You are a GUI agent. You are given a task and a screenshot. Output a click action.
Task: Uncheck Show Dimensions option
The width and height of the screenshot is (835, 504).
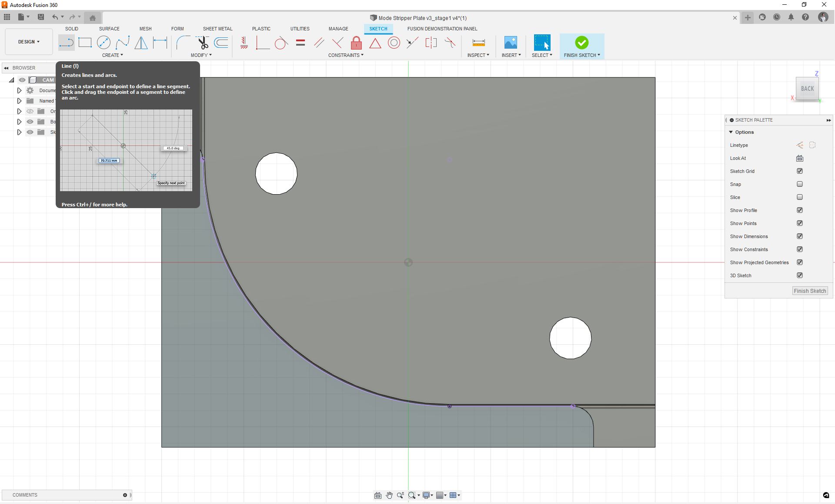[x=799, y=236]
